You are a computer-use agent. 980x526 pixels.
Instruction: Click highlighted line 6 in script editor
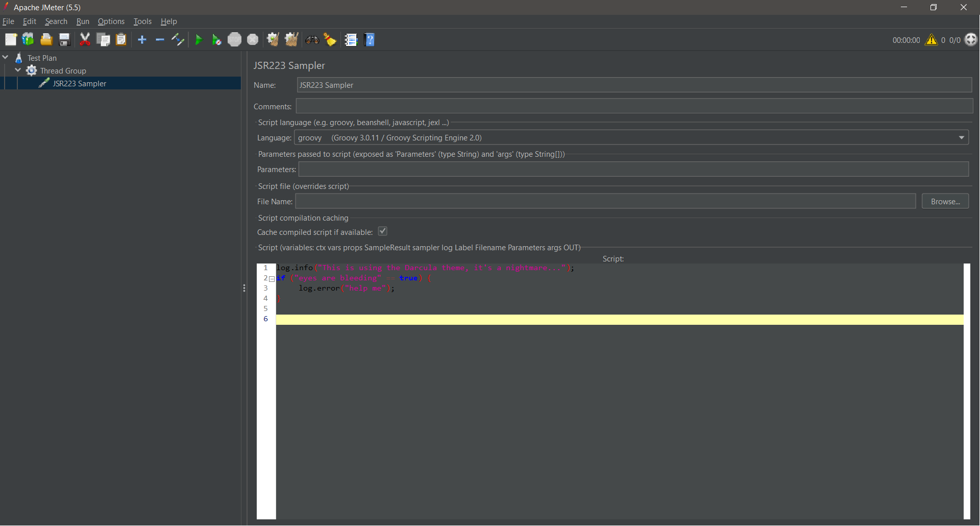tap(620, 319)
